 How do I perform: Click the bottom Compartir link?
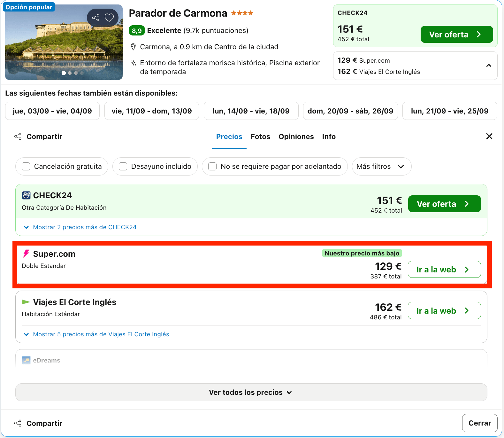(x=44, y=424)
